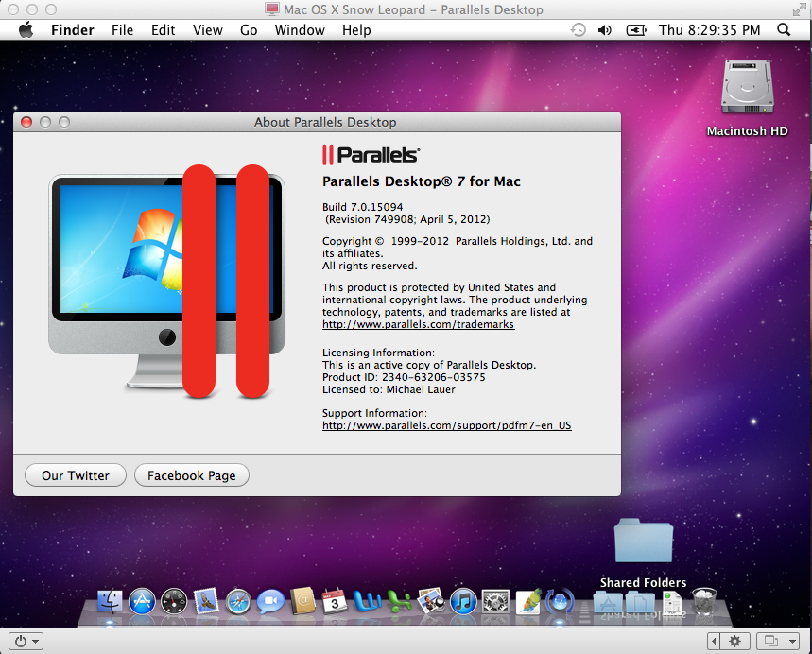The height and width of the screenshot is (654, 812).
Task: Click the Build 7.0.15094 text
Action: coord(362,207)
